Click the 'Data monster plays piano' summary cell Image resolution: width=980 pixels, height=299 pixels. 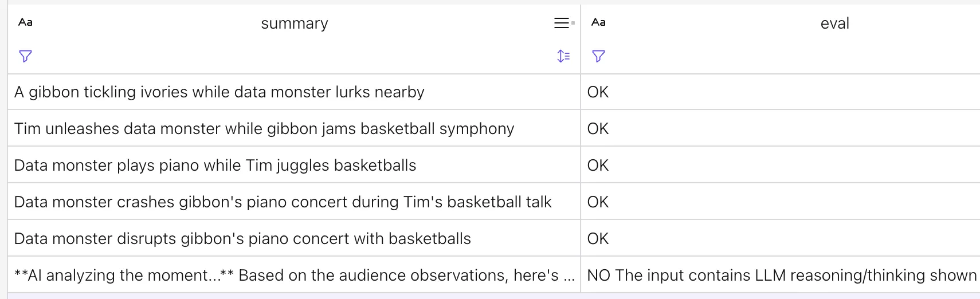(x=215, y=166)
